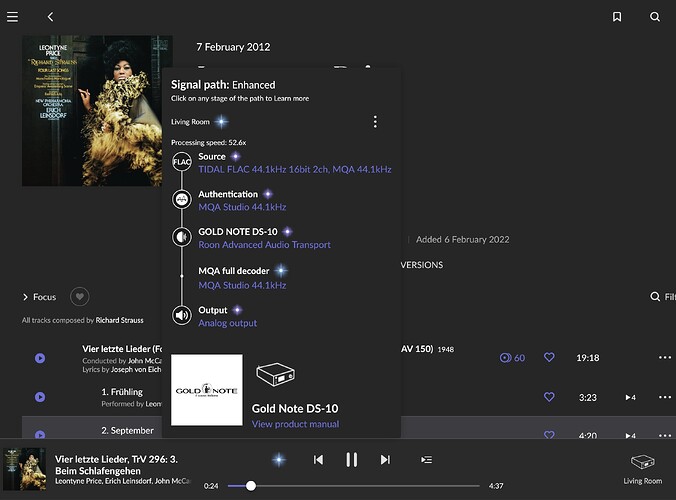
Task: Click the now playing album thumbnail
Action: coord(25,469)
